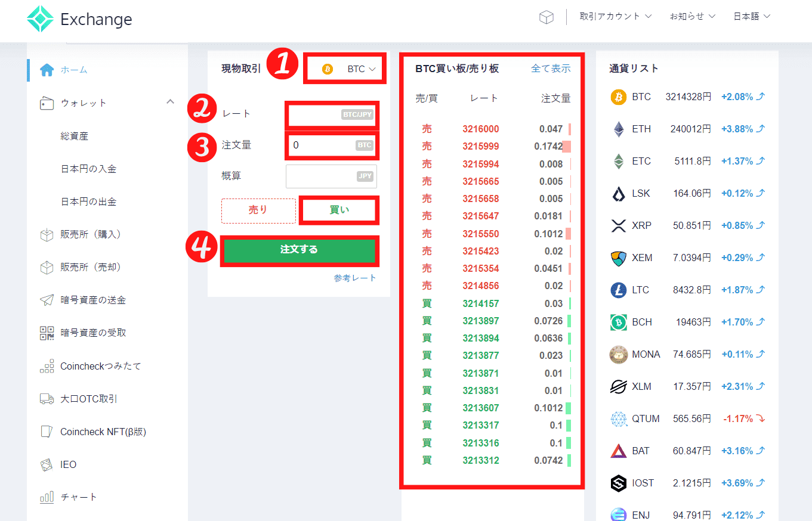This screenshot has width=812, height=521.
Task: Click the 注文量 BTC input field
Action: point(331,145)
